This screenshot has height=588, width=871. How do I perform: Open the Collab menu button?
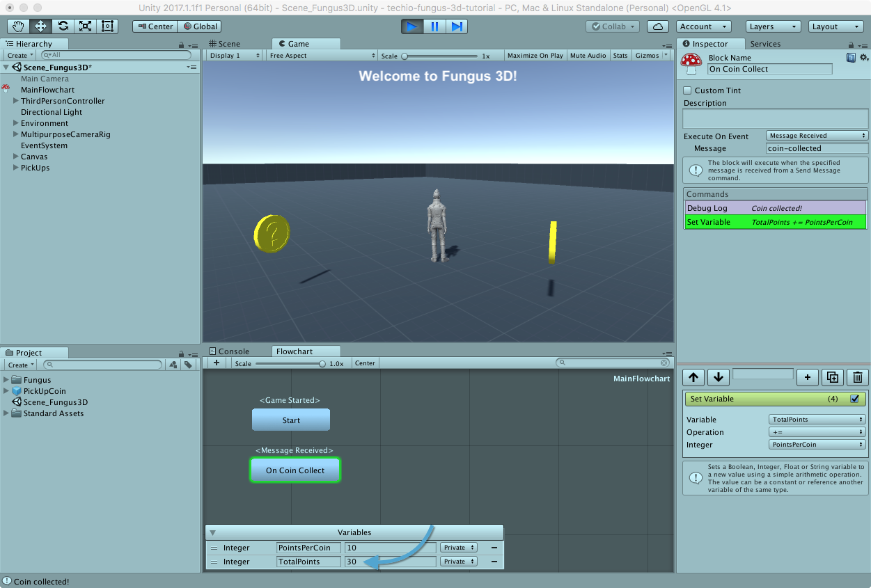(613, 26)
